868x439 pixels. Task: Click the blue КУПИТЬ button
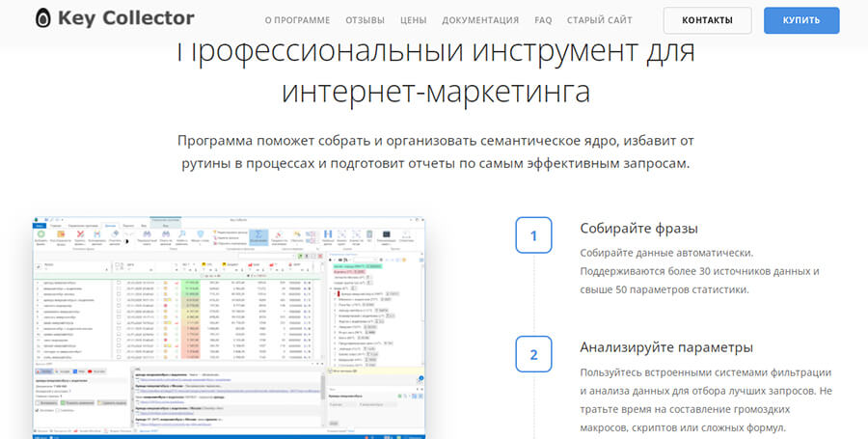tap(801, 20)
